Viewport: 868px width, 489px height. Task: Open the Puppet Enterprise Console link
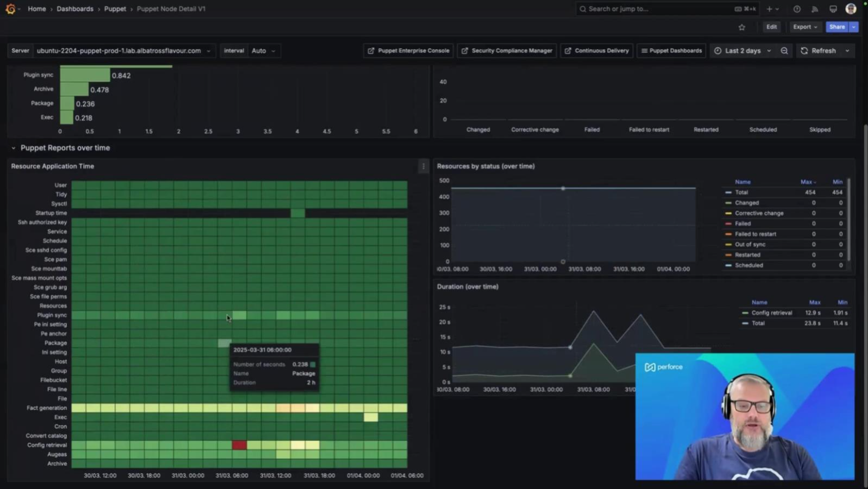[408, 51]
